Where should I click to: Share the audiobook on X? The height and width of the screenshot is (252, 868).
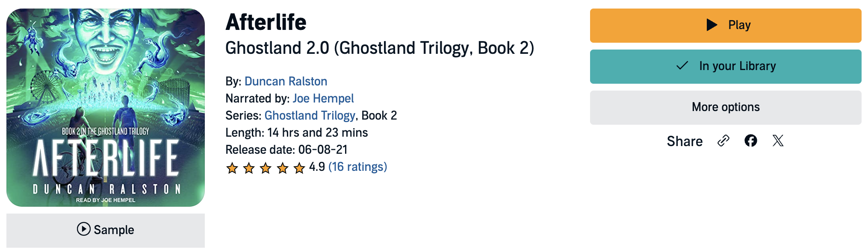(778, 141)
